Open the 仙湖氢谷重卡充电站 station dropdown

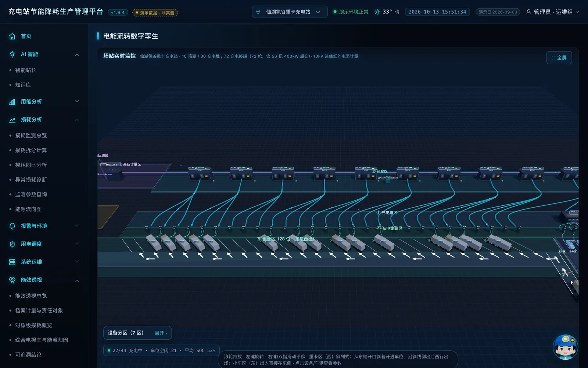click(290, 12)
